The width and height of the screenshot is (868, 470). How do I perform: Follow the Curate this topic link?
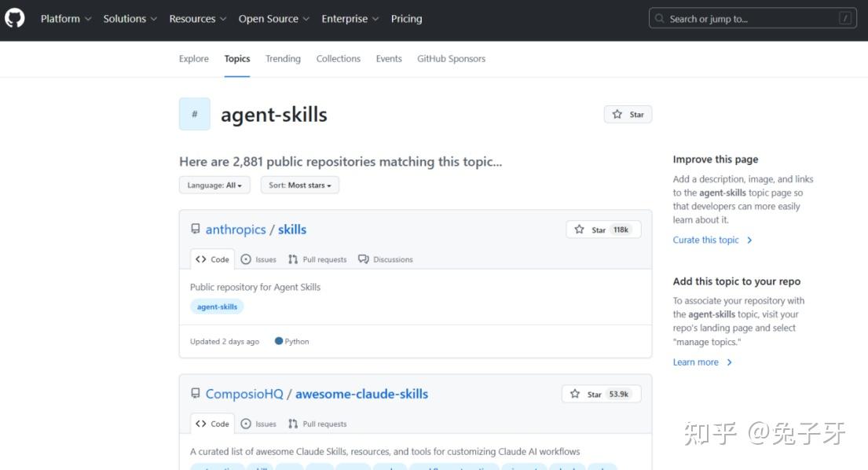point(705,240)
